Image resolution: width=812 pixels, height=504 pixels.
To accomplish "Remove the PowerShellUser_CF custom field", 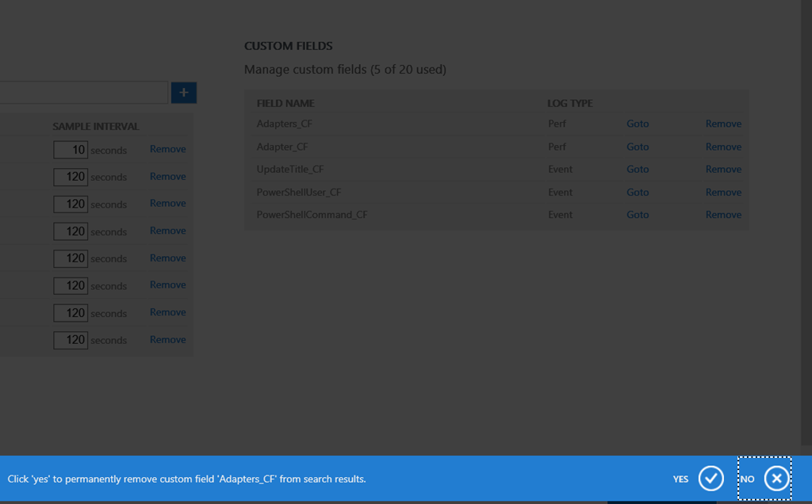I will [723, 192].
